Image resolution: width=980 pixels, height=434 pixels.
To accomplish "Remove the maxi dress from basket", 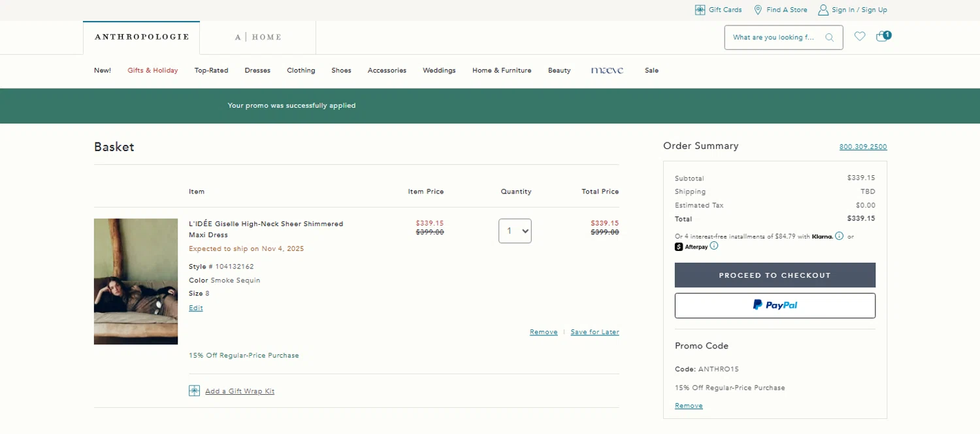I will coord(544,332).
